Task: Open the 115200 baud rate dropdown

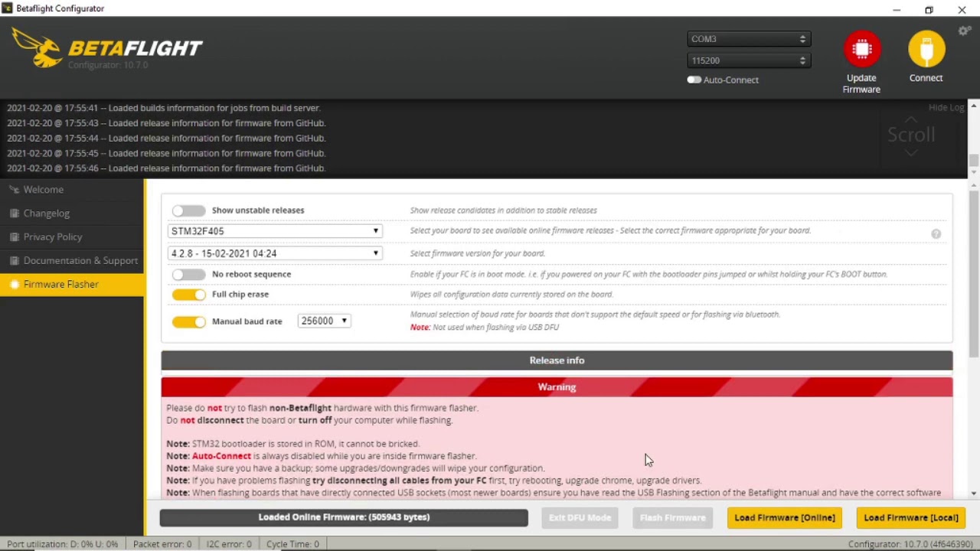Action: (749, 60)
